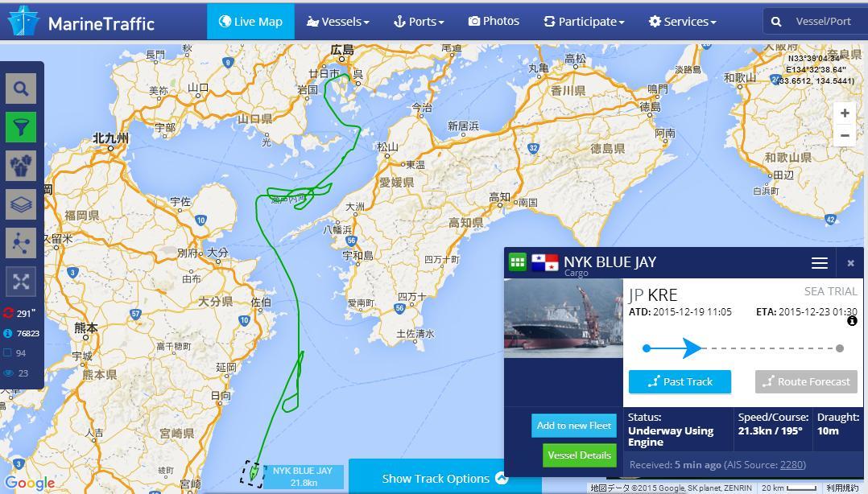Open the Live Map tab
This screenshot has height=494, width=868.
pos(250,22)
